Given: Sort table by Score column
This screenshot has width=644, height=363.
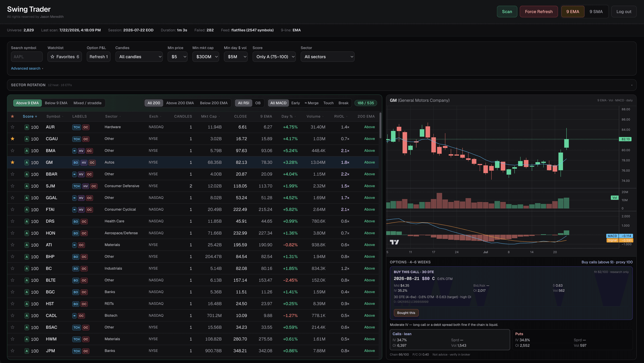Looking at the screenshot, I should click(30, 116).
